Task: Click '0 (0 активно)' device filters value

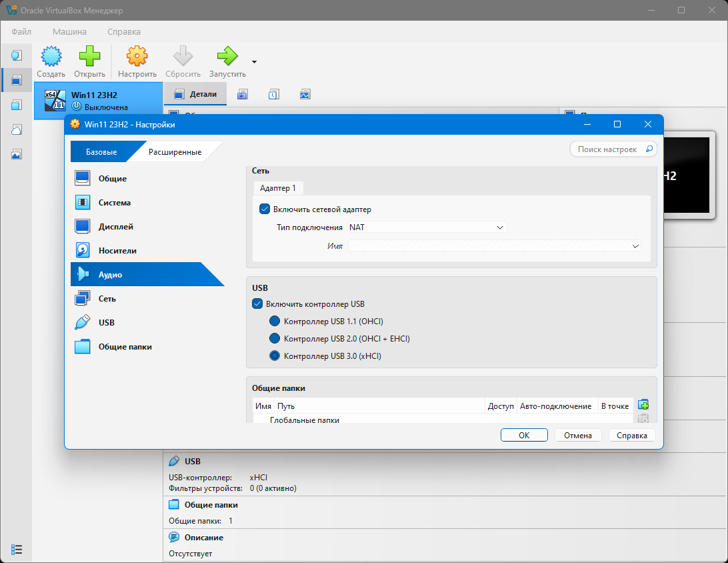Action: [273, 488]
